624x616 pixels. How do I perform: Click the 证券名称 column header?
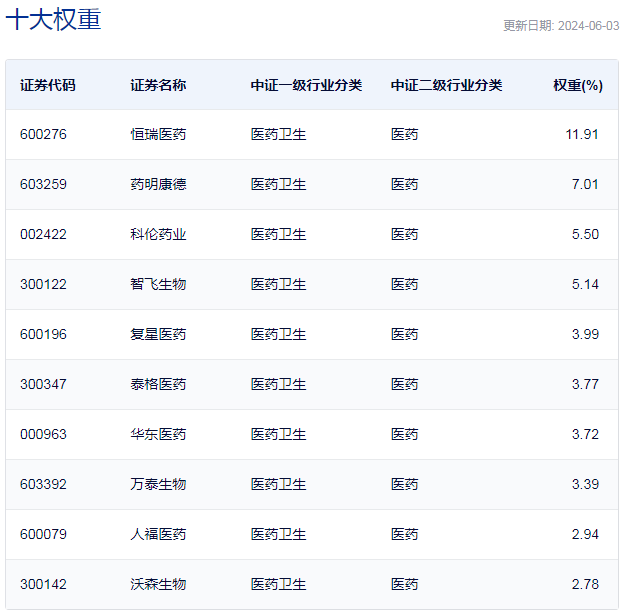158,85
